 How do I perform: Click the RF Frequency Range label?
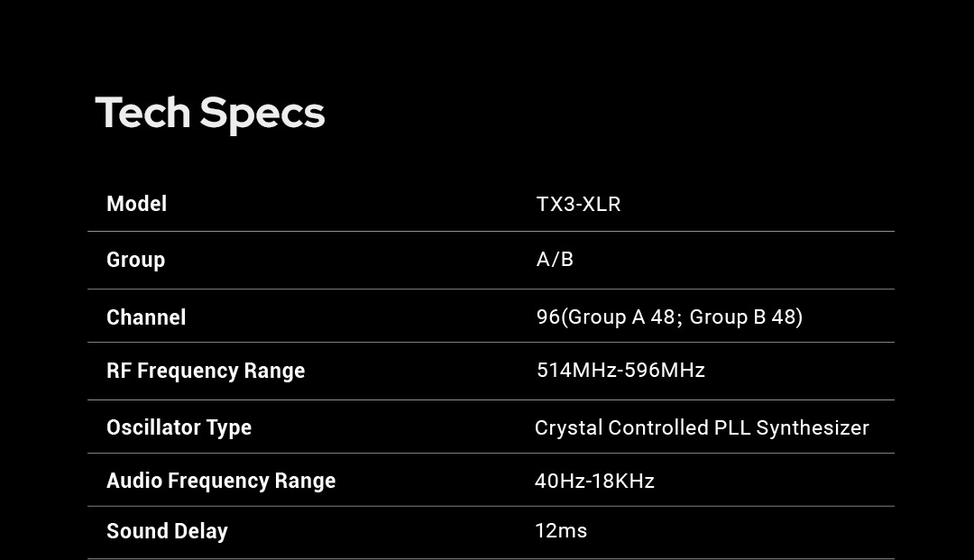click(206, 371)
